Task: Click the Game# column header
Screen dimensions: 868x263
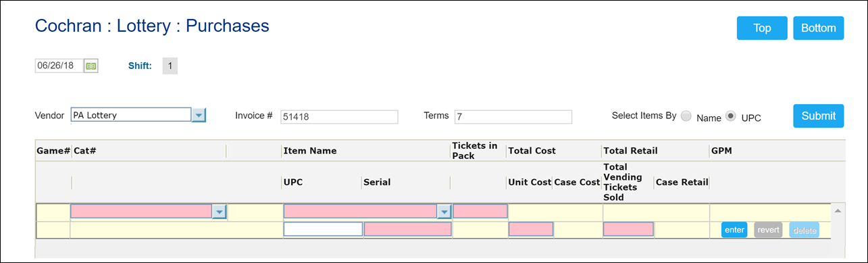Action: click(53, 151)
